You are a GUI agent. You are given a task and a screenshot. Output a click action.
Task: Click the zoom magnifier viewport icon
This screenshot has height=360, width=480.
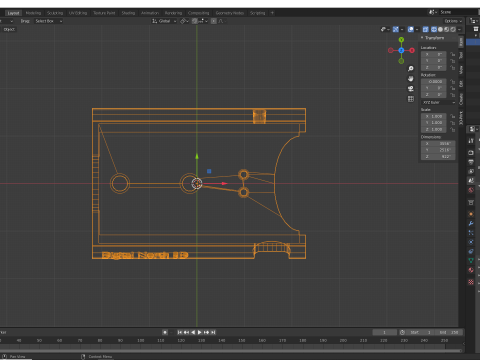pos(411,69)
